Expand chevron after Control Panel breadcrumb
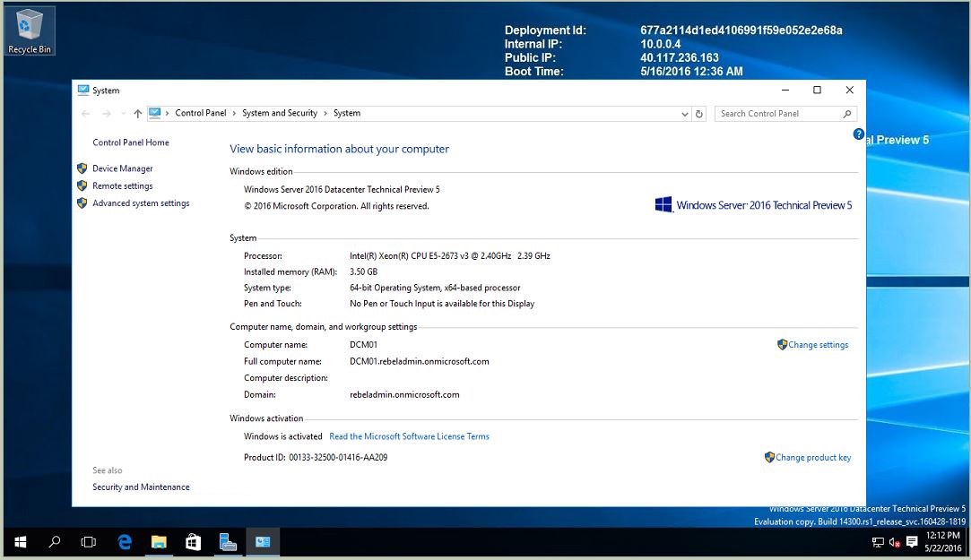The height and width of the screenshot is (560, 971). click(234, 113)
